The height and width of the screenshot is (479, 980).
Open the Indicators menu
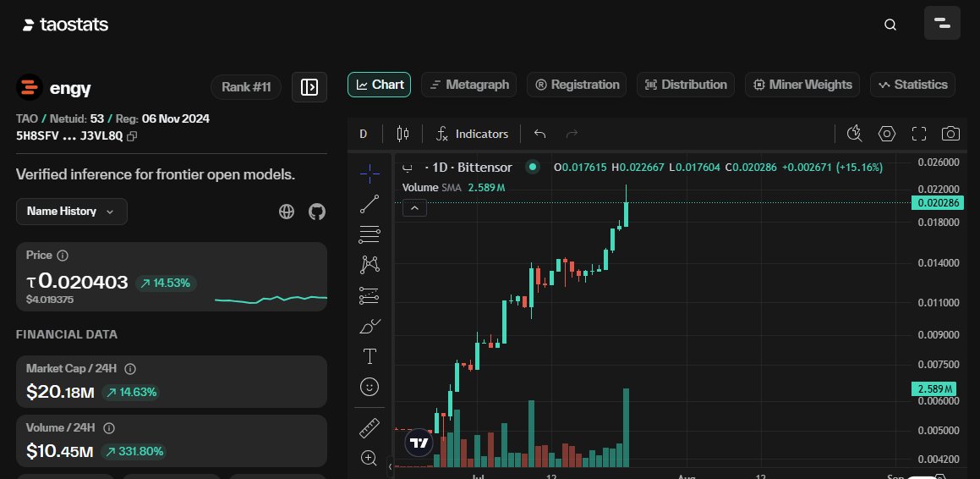(x=472, y=134)
